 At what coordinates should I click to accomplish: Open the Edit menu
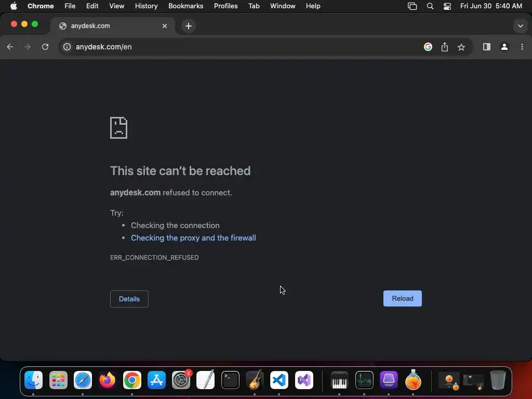[92, 6]
